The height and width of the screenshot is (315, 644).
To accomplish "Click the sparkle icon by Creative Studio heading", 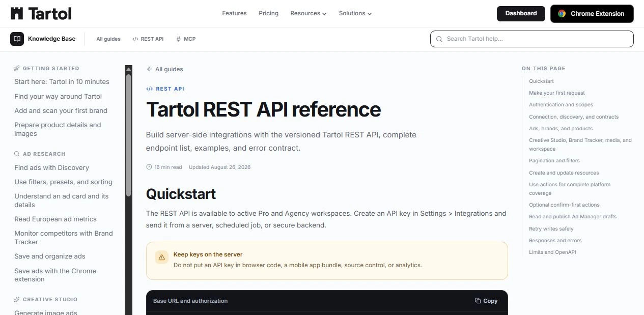I will pyautogui.click(x=17, y=299).
